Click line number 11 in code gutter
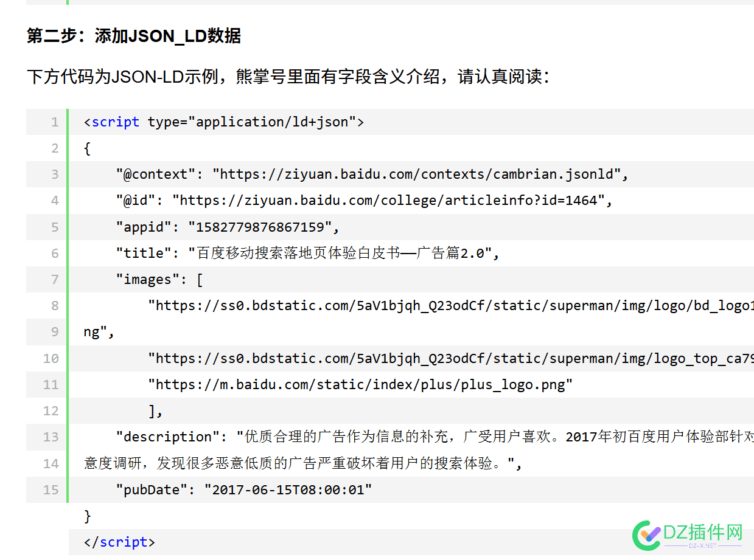Screen dimensions: 754x560 tap(51, 384)
